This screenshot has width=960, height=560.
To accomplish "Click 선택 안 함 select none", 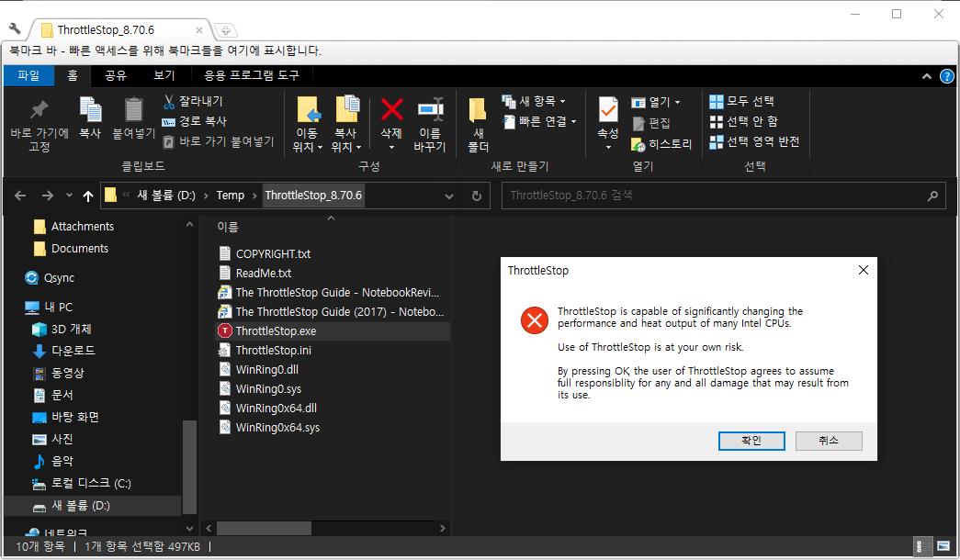I will (743, 121).
